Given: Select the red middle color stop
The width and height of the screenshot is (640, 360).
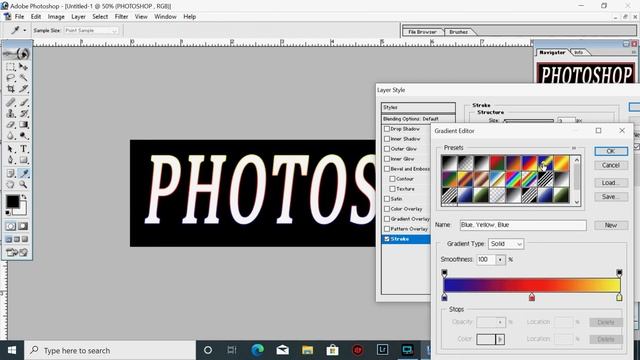Looking at the screenshot, I should [x=531, y=297].
